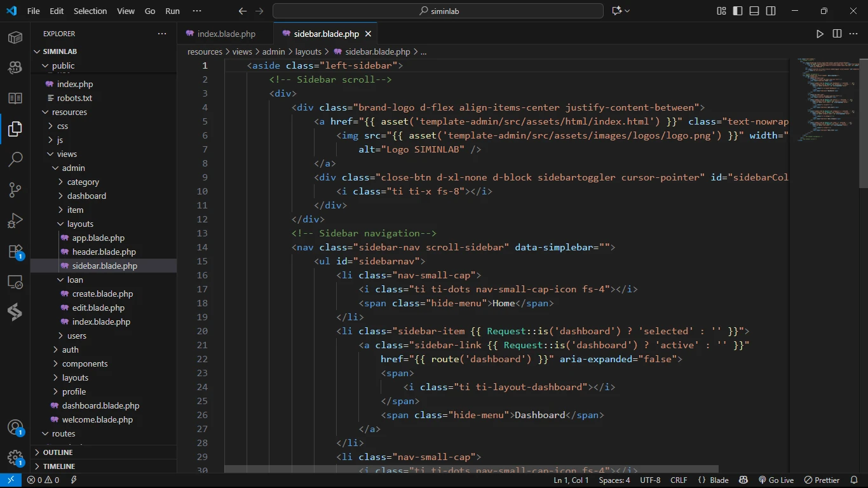Toggle the secondary side bar visibility
868x488 pixels.
tap(771, 11)
